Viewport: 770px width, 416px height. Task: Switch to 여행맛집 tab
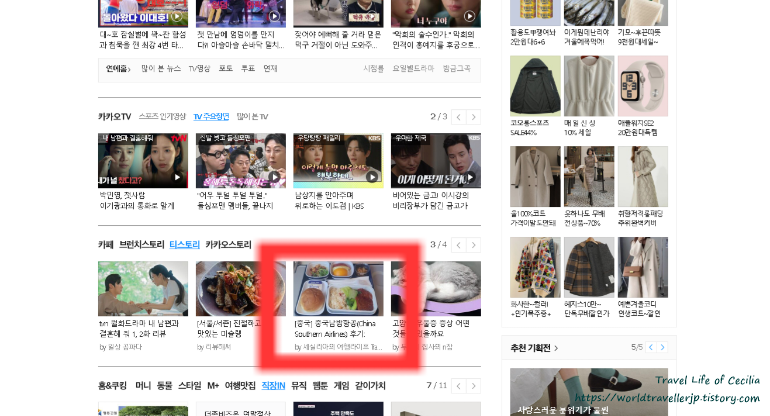coord(240,386)
